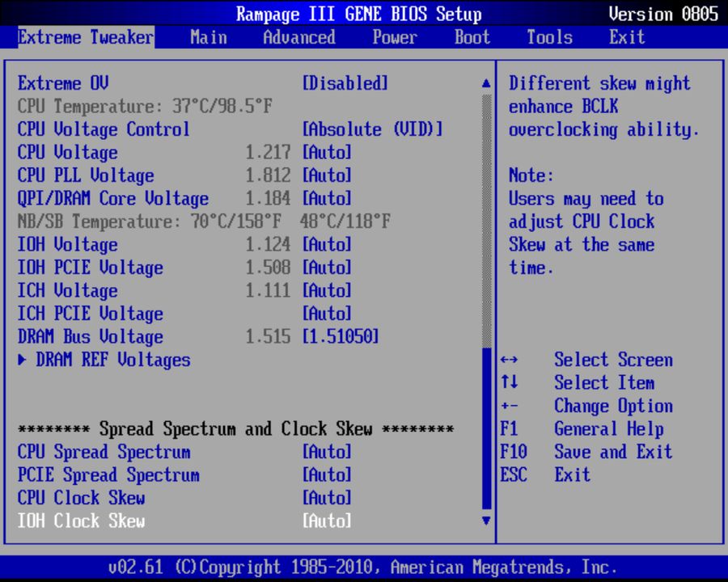Select the QPI/DRAM Core Voltage label
The height and width of the screenshot is (582, 728).
(x=113, y=199)
